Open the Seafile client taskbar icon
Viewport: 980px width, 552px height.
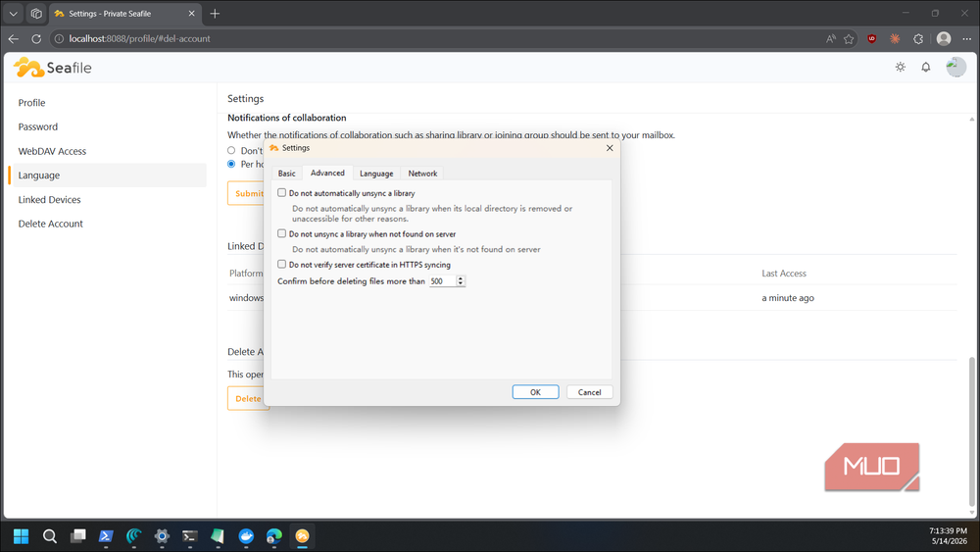(303, 535)
